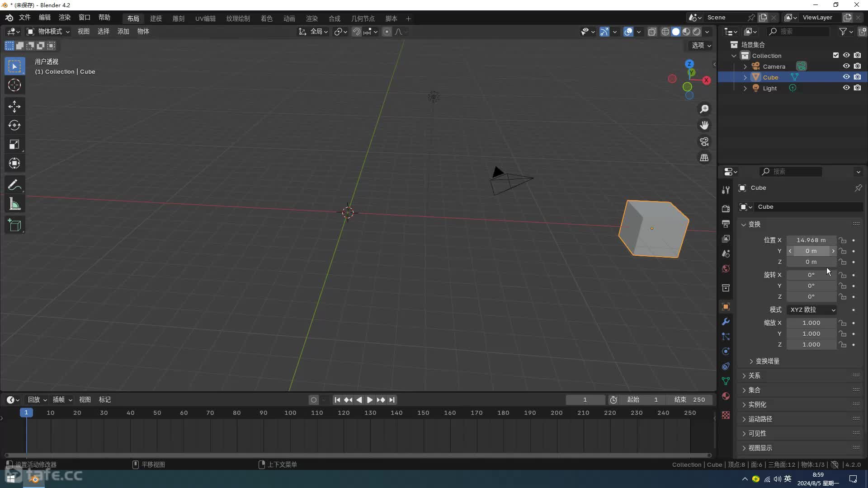Select the Transform tool

14,163
